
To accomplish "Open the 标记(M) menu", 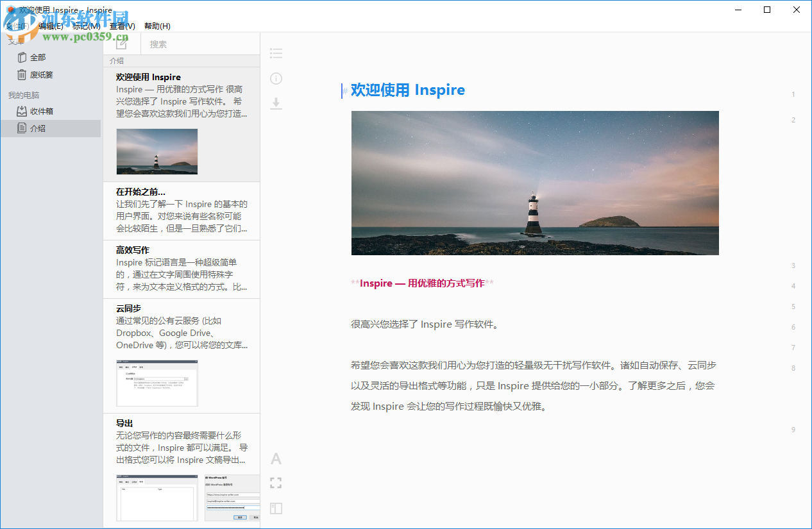I will coord(86,26).
